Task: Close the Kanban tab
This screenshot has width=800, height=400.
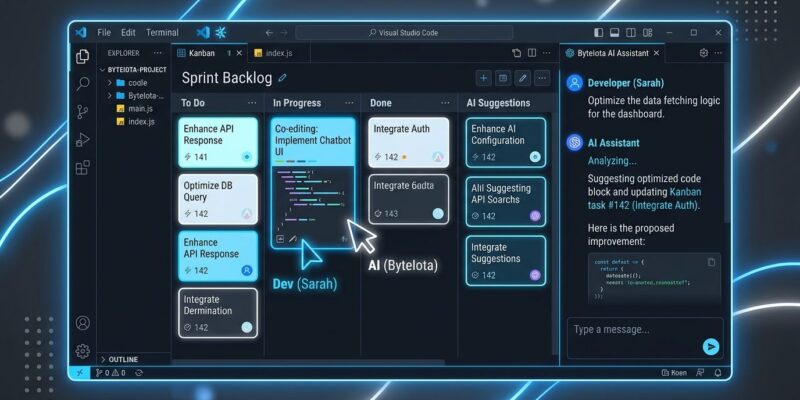Action: pyautogui.click(x=239, y=53)
